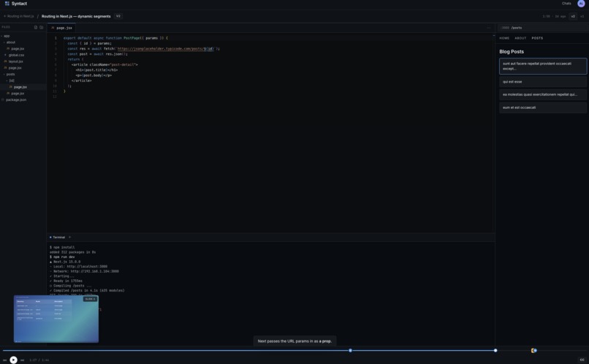The width and height of the screenshot is (589, 364).
Task: Click the 'Local: http://localhost:3000' terminal line
Action: tap(78, 267)
